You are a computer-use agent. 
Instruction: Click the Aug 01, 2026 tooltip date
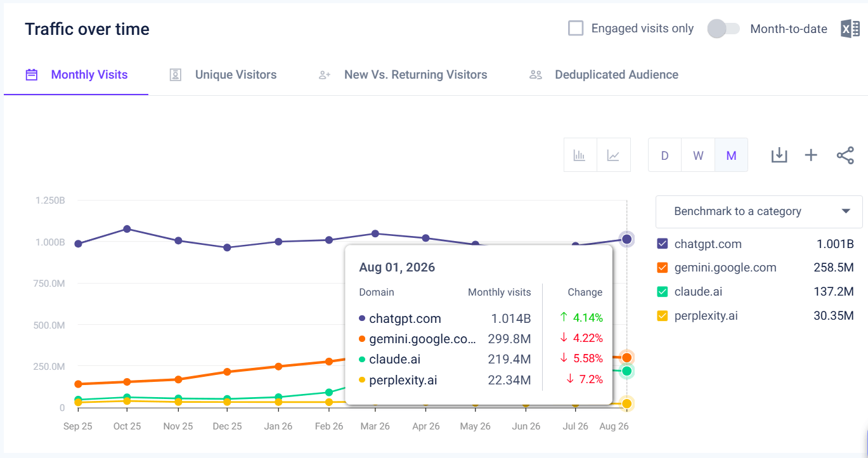pyautogui.click(x=397, y=267)
